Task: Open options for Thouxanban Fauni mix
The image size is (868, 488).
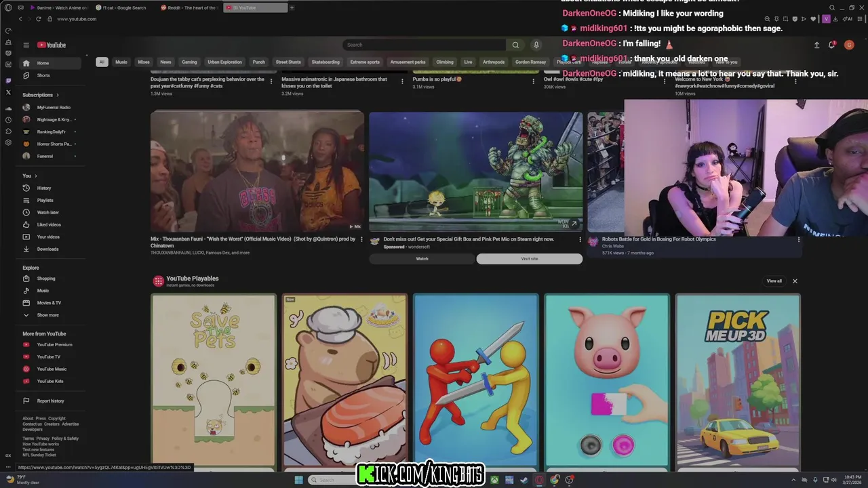Action: [361, 239]
